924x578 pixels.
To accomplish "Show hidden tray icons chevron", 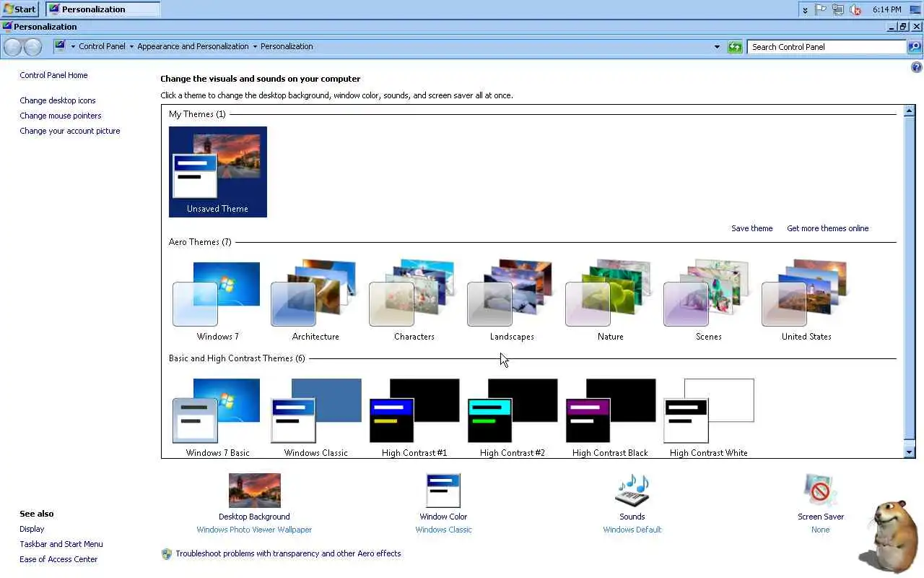I will click(805, 9).
